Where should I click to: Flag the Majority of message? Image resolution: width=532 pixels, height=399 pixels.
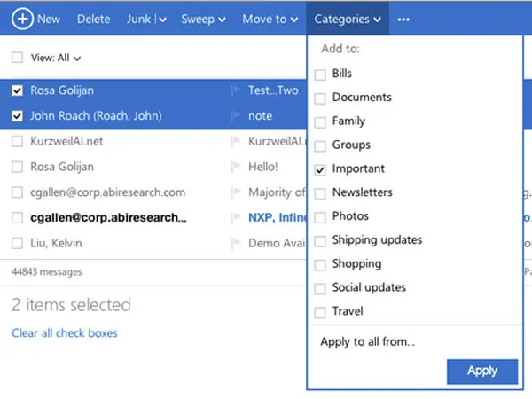pos(237,192)
